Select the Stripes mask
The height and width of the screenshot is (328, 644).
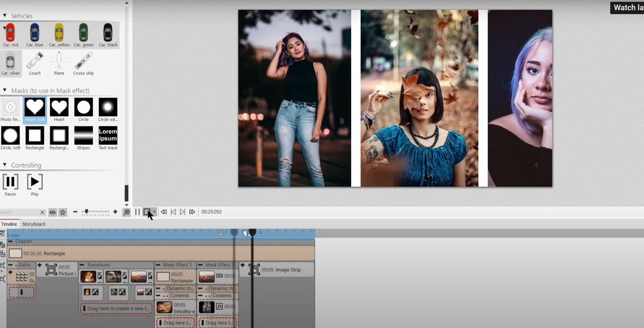click(84, 138)
